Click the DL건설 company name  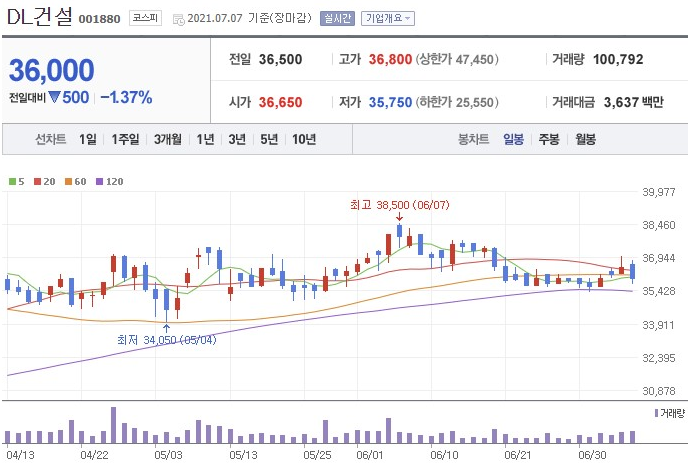coord(39,17)
